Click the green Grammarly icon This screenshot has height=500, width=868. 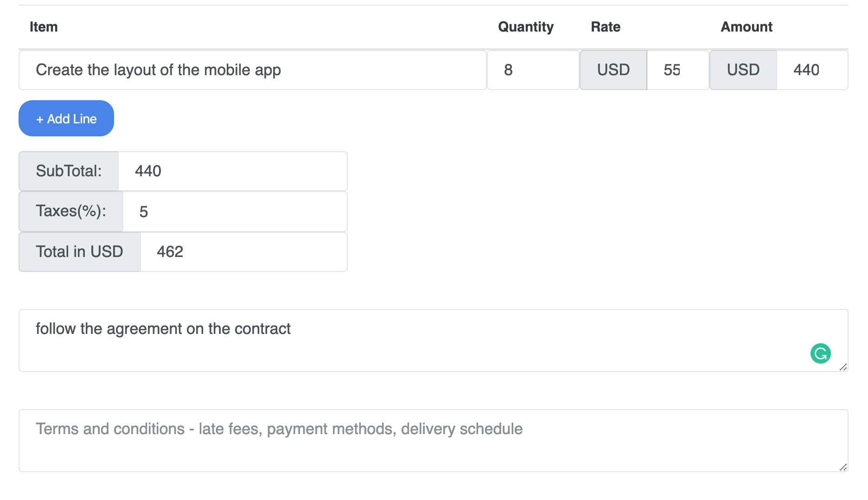click(820, 353)
